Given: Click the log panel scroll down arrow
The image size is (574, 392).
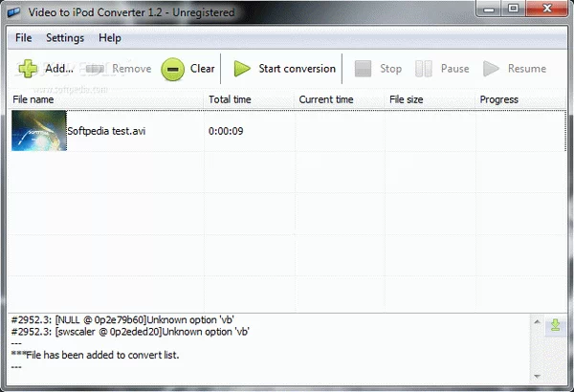Looking at the screenshot, I should (537, 377).
